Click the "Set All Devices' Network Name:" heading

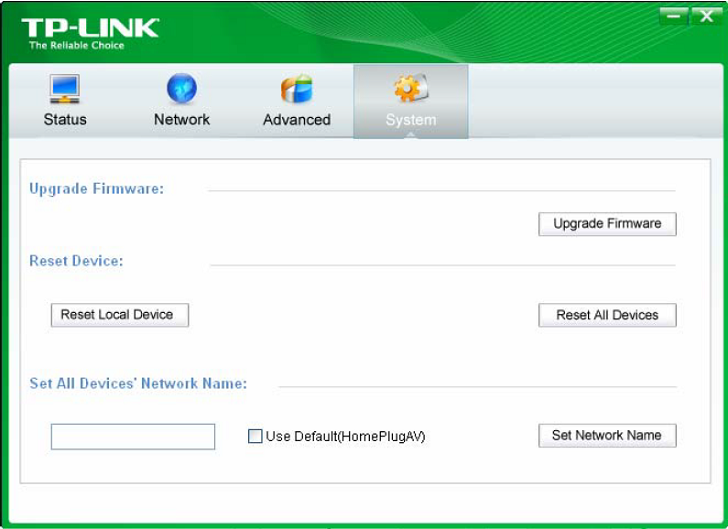pyautogui.click(x=138, y=384)
